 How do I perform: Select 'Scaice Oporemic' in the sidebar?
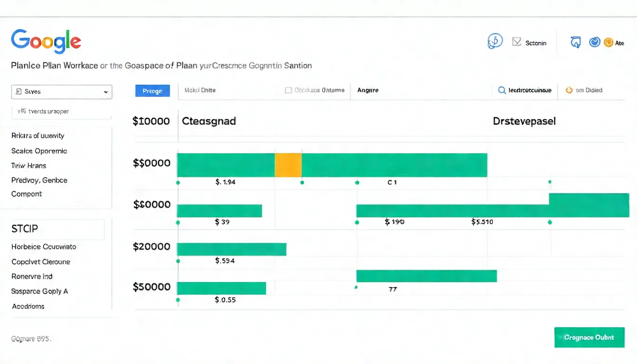pyautogui.click(x=39, y=151)
